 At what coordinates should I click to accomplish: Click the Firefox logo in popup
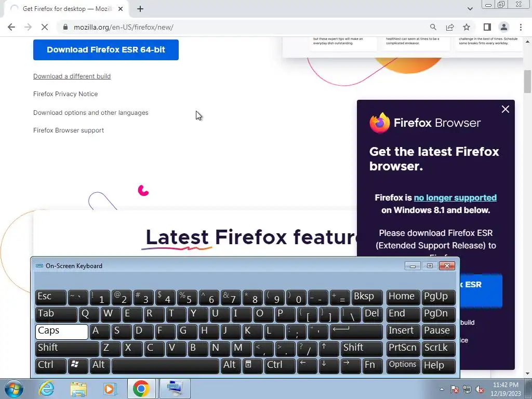click(x=380, y=123)
